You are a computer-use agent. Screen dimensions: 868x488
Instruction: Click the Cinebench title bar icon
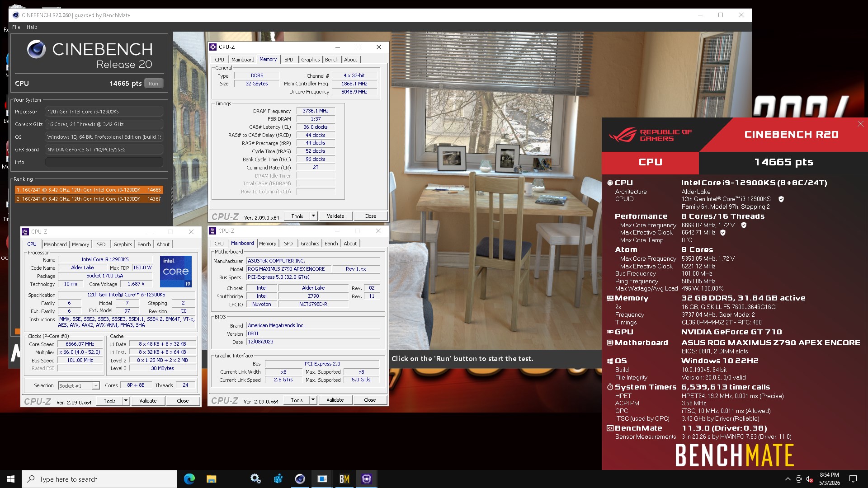16,15
